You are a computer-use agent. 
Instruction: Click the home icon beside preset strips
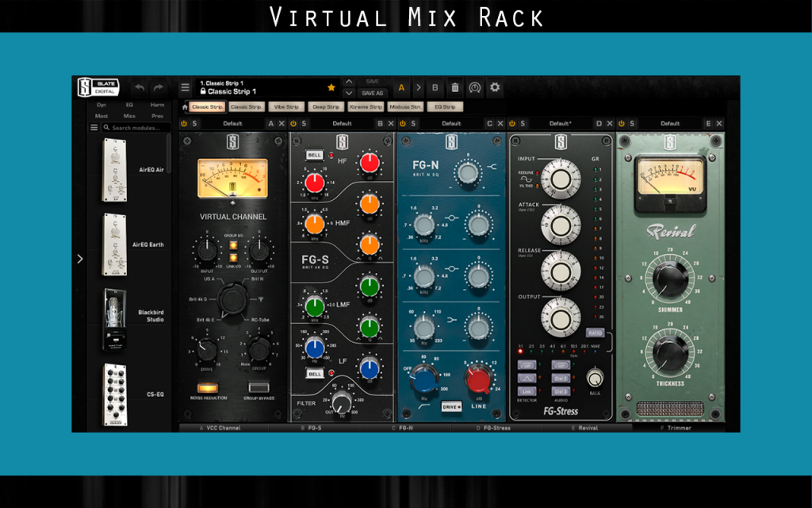[184, 107]
